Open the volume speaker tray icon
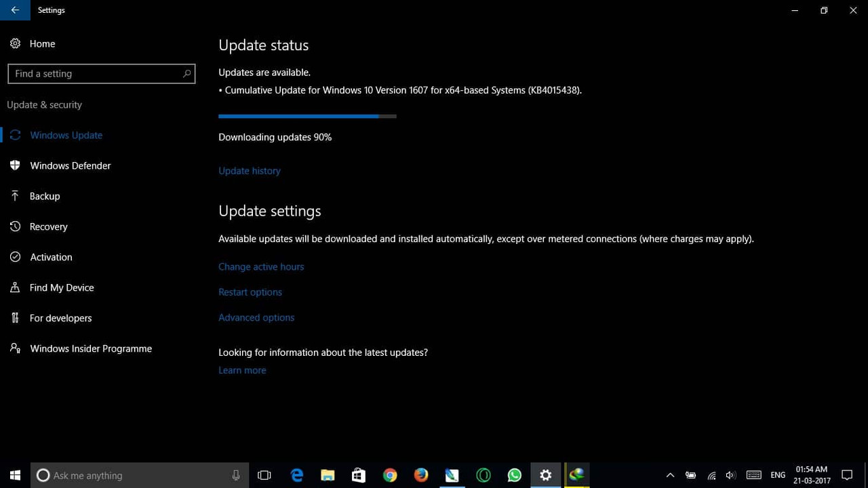The image size is (868, 488). tap(731, 475)
